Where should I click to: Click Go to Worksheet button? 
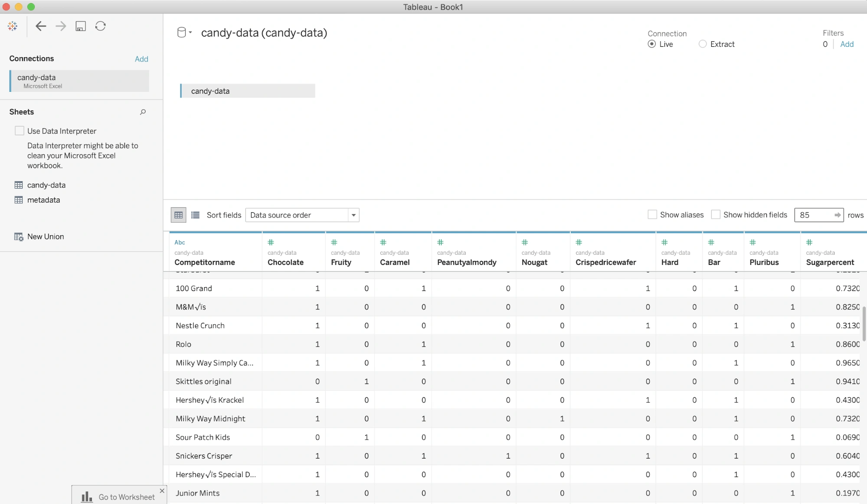pos(118,497)
